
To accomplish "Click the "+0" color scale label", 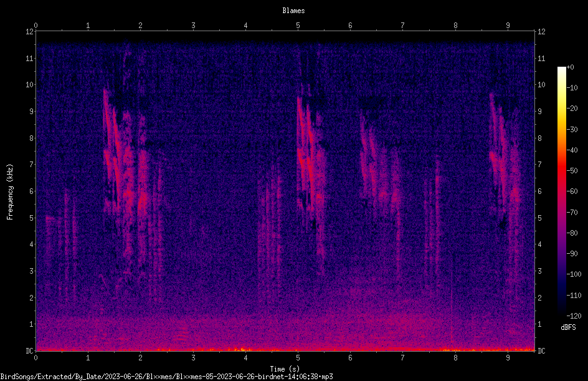I will point(570,67).
